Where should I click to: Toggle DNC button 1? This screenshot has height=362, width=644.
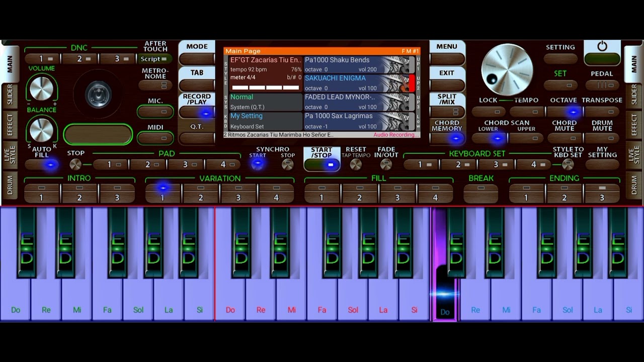(x=42, y=59)
